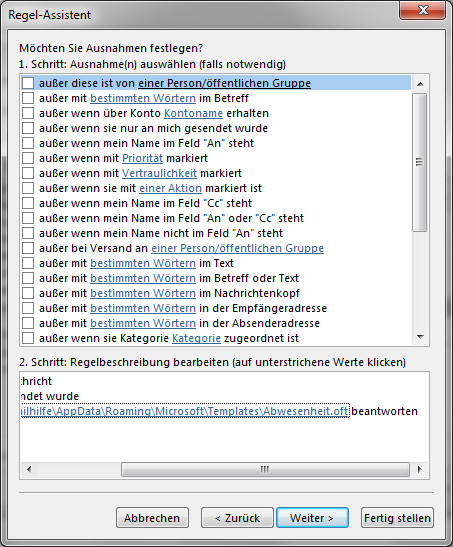Cancel with the 'Abbrechen' button
The width and height of the screenshot is (453, 547).
152,518
